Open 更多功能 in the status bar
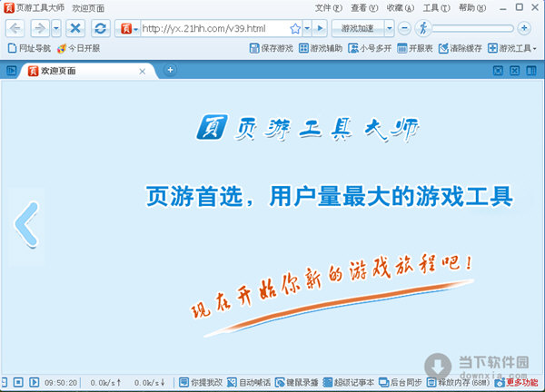The width and height of the screenshot is (545, 392). point(517,383)
